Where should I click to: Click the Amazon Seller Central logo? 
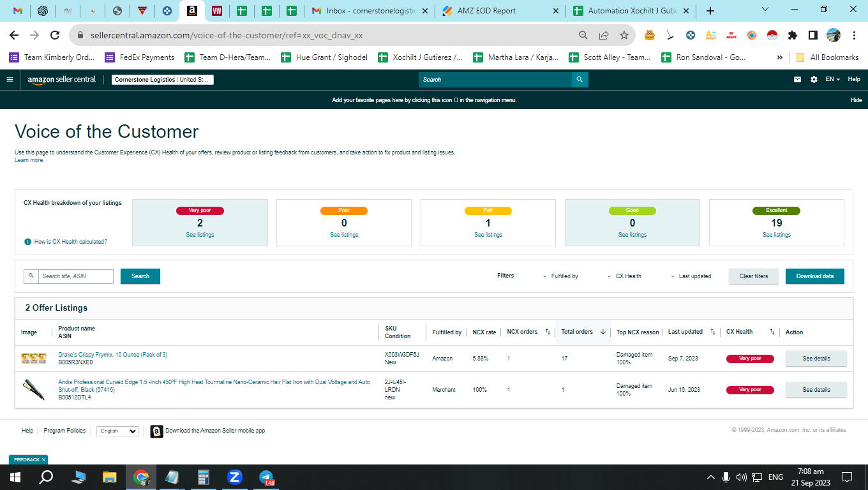[x=62, y=80]
